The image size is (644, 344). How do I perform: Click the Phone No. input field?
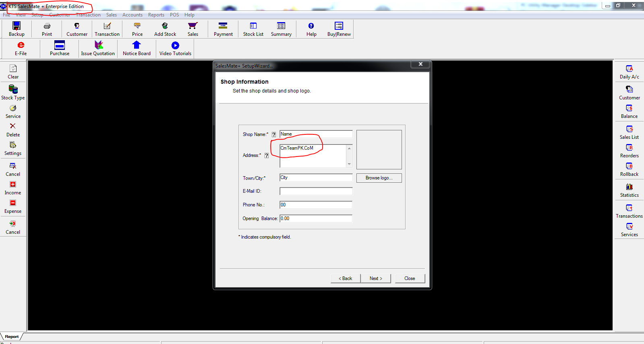click(x=316, y=205)
